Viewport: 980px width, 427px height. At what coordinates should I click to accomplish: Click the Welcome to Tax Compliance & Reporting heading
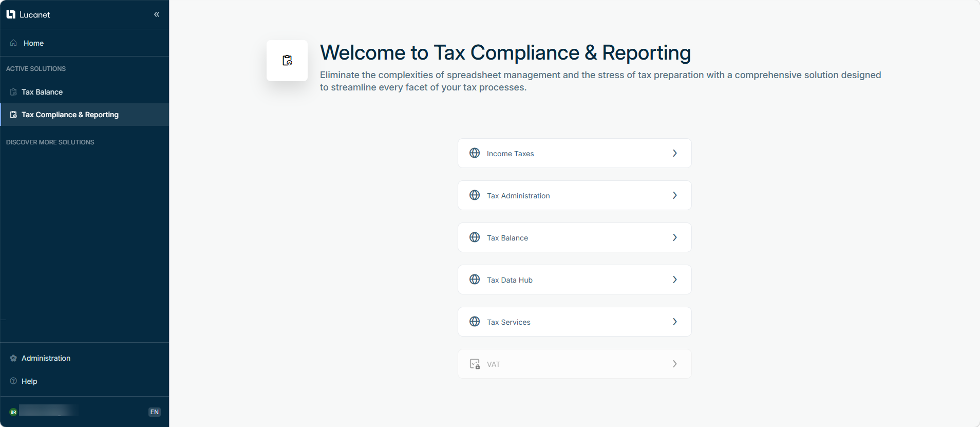click(x=505, y=52)
